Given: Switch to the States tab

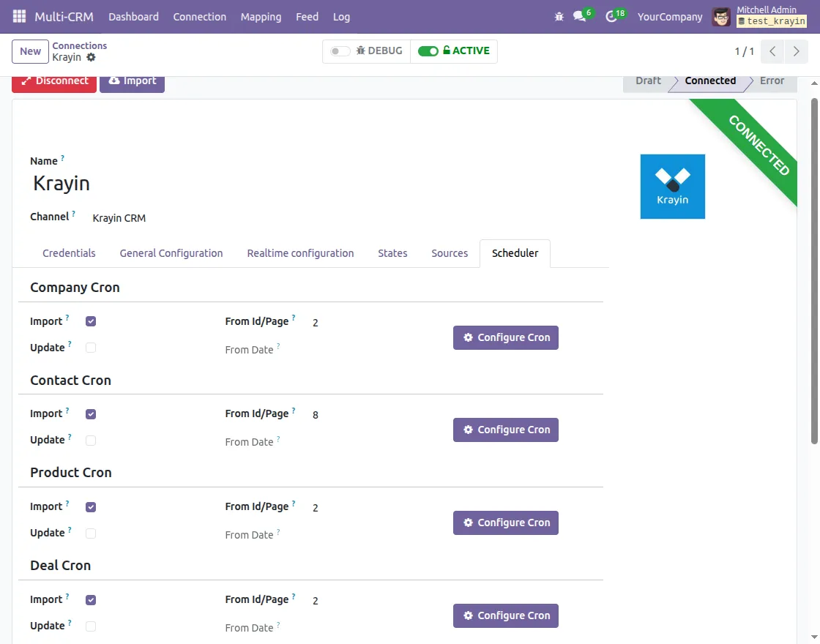Looking at the screenshot, I should (x=392, y=253).
